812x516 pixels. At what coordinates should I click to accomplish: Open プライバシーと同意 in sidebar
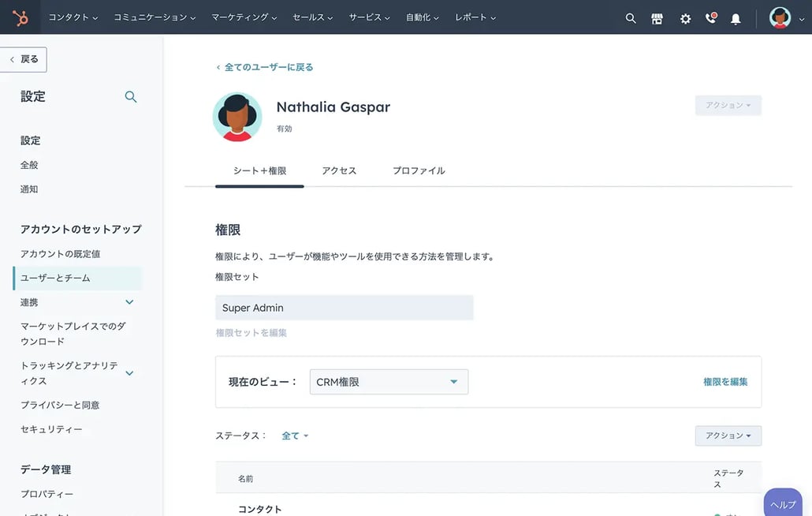tap(60, 405)
